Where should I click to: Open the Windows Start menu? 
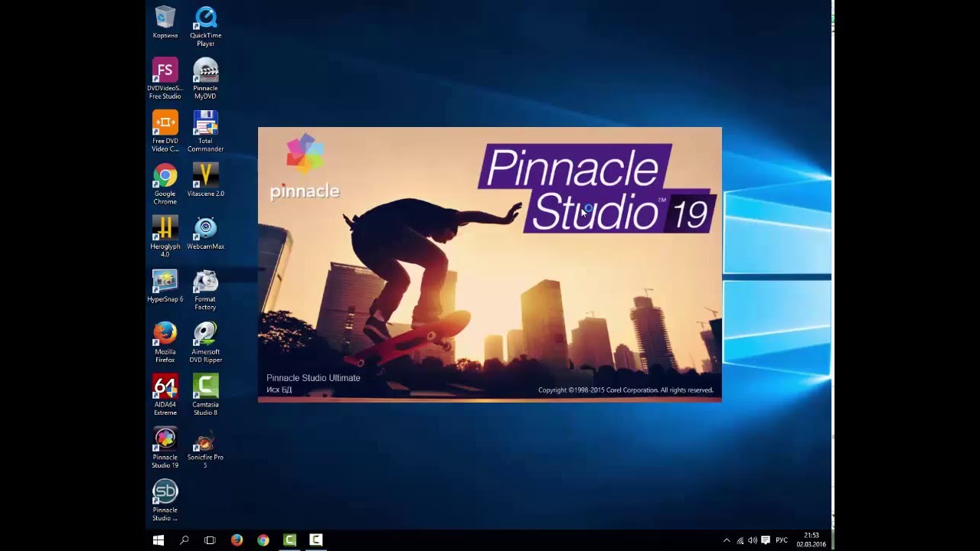pos(158,540)
